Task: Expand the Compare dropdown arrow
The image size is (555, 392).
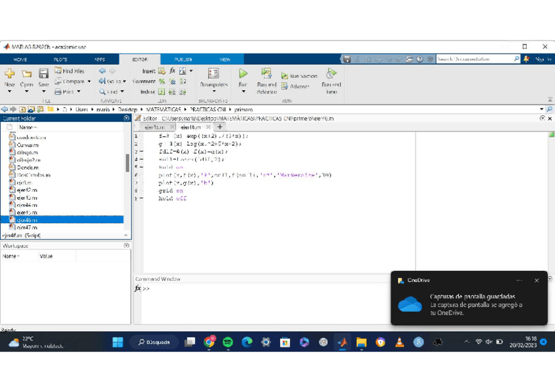Action: coord(89,82)
